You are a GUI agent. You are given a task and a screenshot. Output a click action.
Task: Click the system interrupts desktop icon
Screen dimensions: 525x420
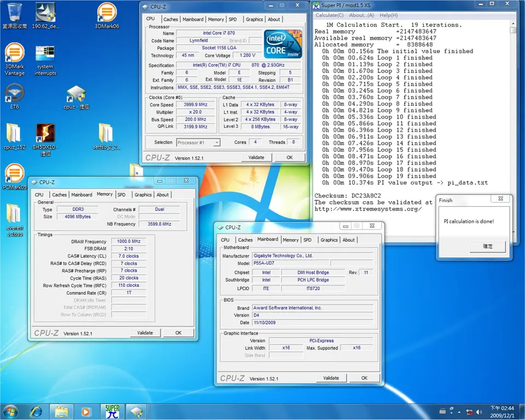tap(45, 55)
